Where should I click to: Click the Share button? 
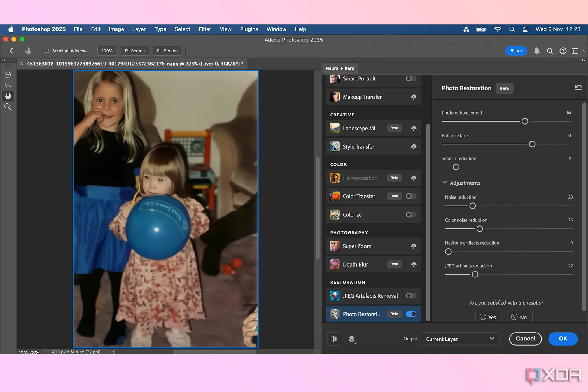pos(516,51)
